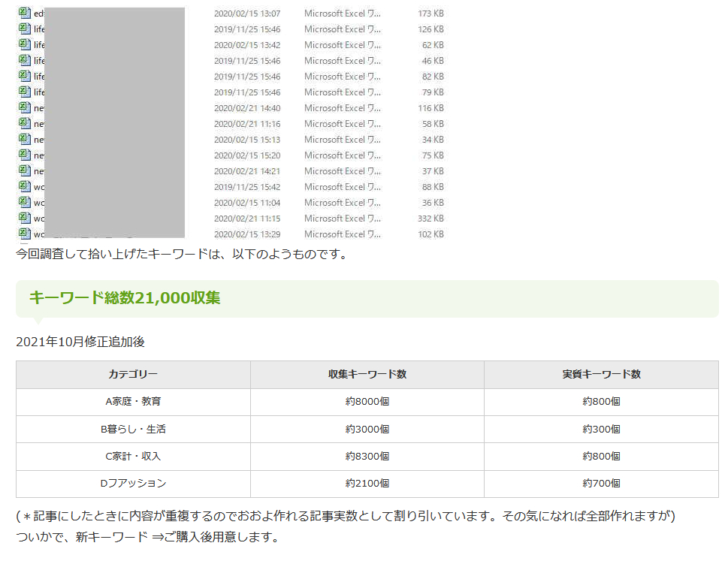Select the Excel icon on the 173 KB file row
Image resolution: width=728 pixels, height=564 pixels.
(x=23, y=13)
